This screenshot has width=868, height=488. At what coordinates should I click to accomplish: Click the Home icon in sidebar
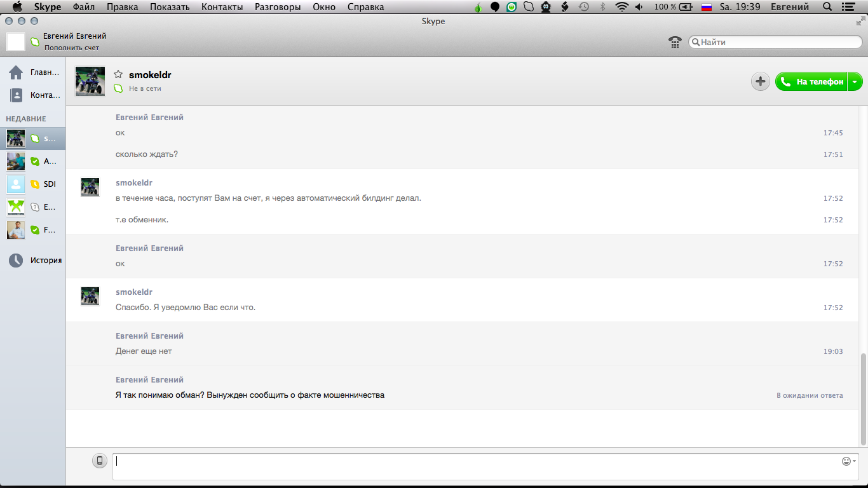tap(16, 72)
